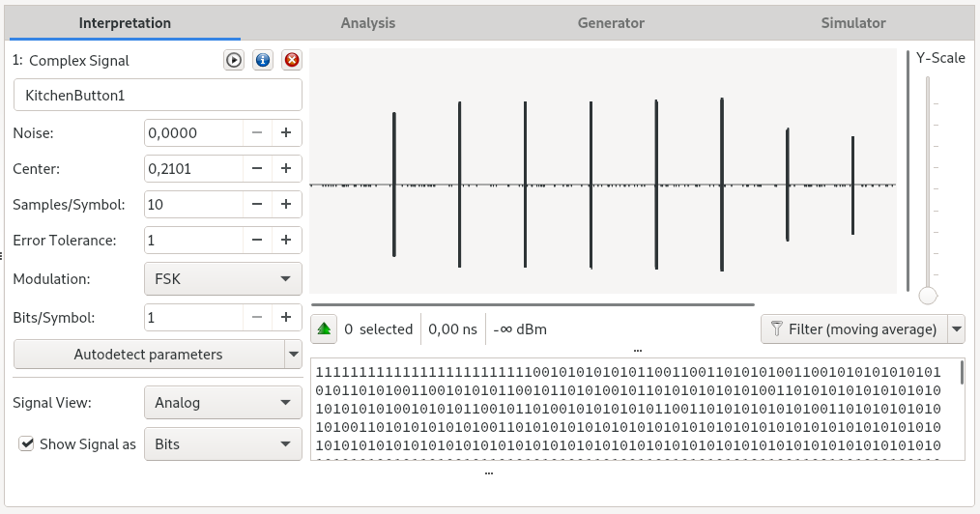Decrease Bits/Symbol value
980x514 pixels.
[x=257, y=317]
